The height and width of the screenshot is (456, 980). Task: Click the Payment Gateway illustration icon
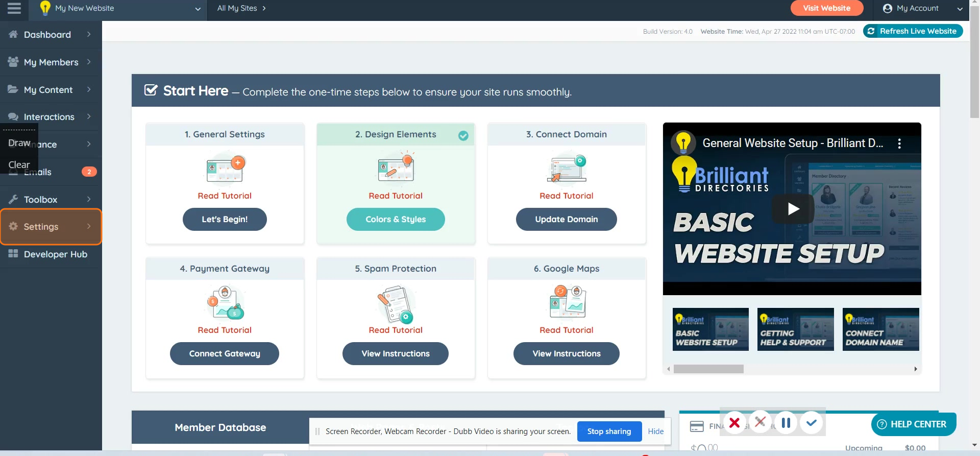[x=225, y=302]
